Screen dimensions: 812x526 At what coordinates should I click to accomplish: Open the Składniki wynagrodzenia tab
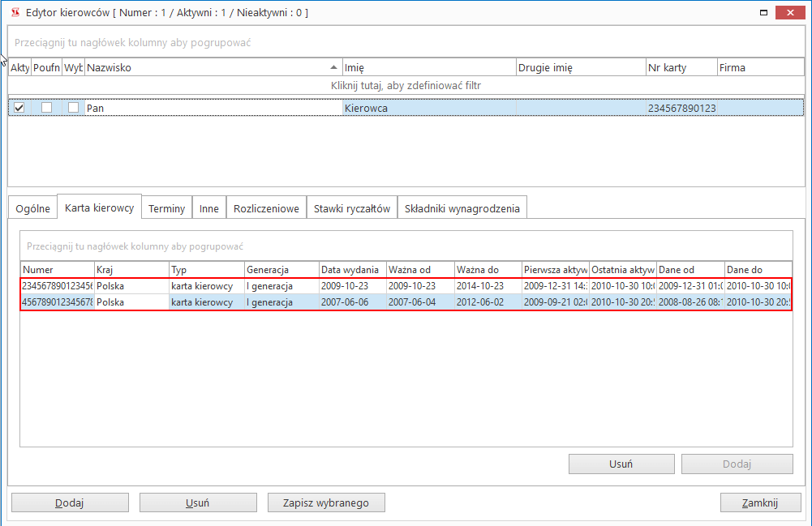(462, 208)
